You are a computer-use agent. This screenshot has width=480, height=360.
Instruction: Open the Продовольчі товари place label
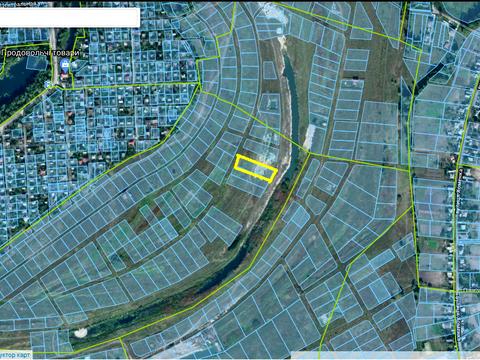click(x=41, y=53)
